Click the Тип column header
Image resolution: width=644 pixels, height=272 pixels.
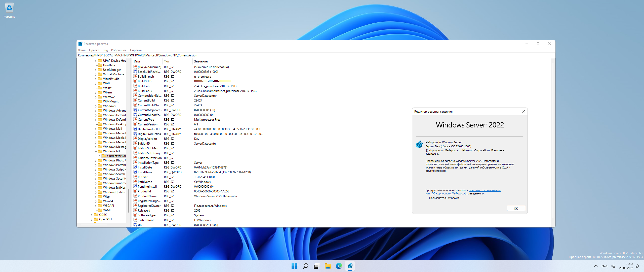[178, 61]
